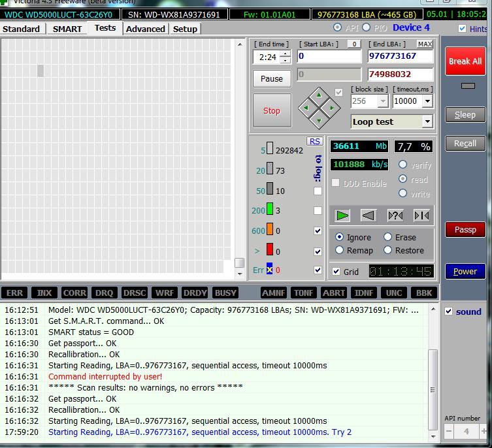Click the Break All button
Viewport: 492px width, 448px height.
pyautogui.click(x=465, y=61)
